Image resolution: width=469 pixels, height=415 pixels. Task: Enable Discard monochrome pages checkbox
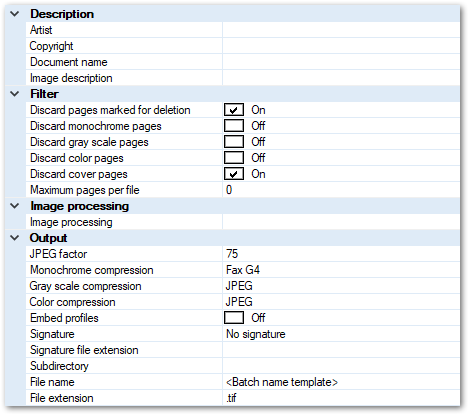pos(234,126)
